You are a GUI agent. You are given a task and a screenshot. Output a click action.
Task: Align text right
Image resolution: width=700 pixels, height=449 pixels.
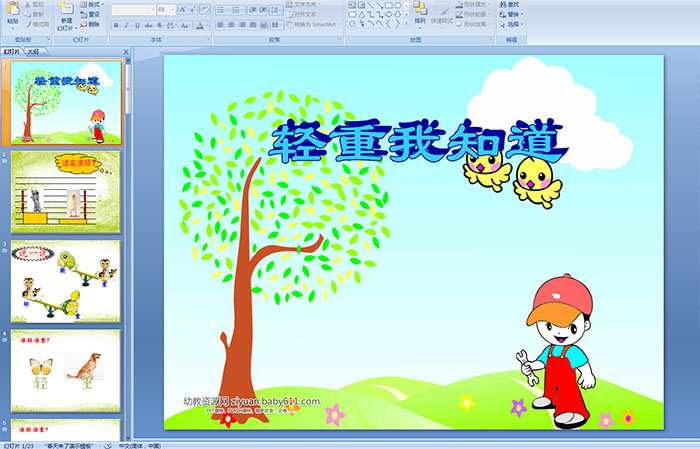point(242,25)
